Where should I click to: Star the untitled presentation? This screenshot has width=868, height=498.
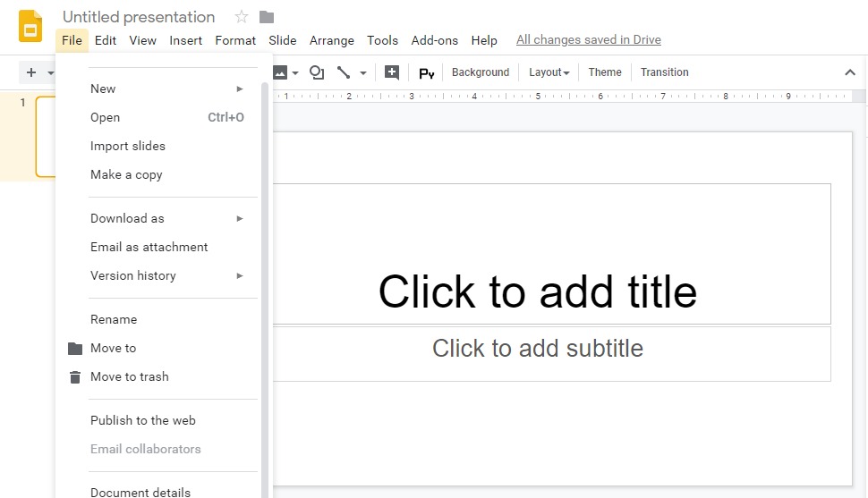coord(242,17)
